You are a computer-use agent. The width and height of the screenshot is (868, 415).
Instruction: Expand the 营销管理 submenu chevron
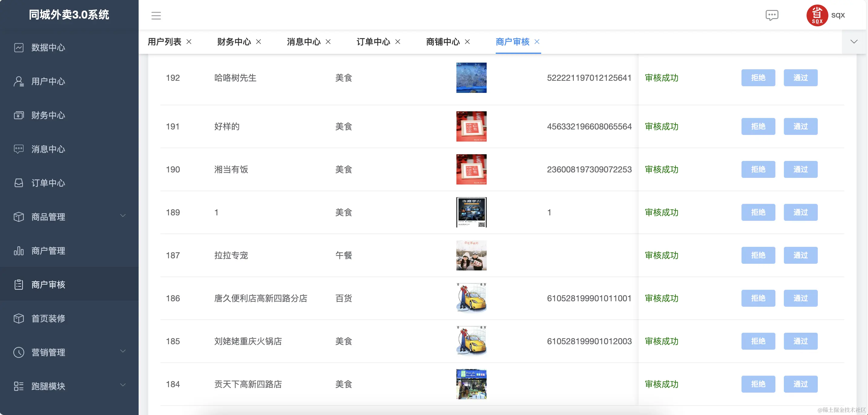[x=123, y=351]
